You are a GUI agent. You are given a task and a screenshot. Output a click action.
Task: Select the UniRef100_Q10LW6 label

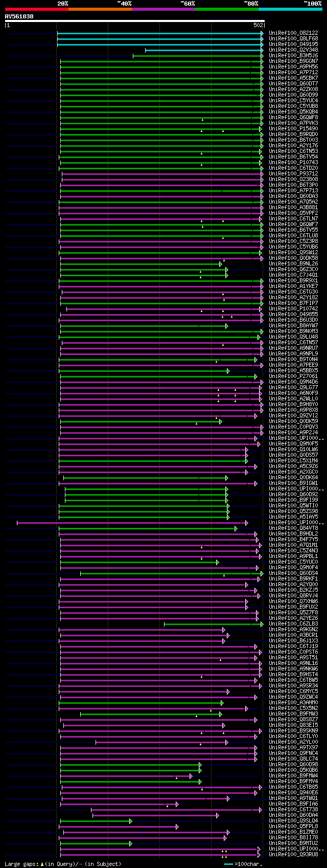tap(293, 450)
